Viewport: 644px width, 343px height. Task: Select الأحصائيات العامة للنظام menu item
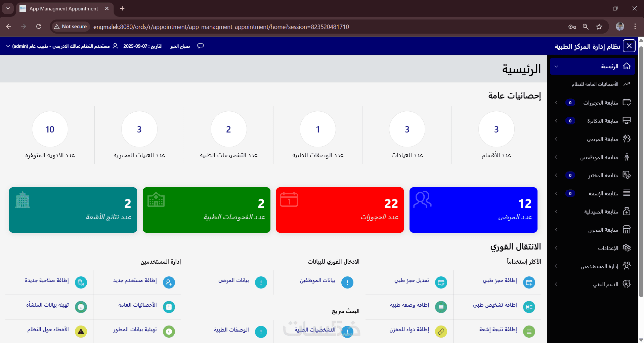point(595,84)
